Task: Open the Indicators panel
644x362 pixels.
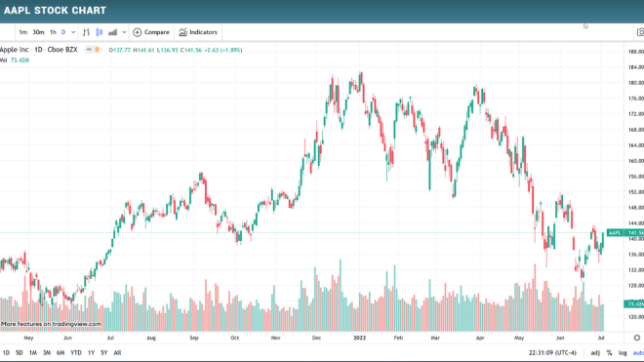Action: click(x=198, y=32)
